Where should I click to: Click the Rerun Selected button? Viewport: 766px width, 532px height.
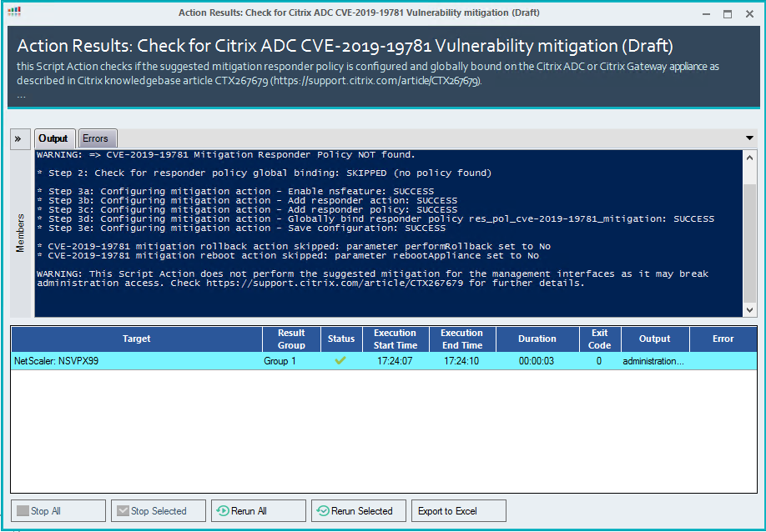359,510
